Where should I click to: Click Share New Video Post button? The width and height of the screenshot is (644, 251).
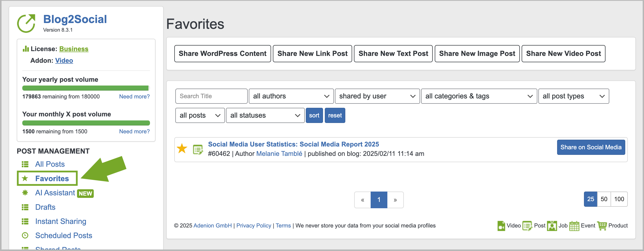(563, 54)
